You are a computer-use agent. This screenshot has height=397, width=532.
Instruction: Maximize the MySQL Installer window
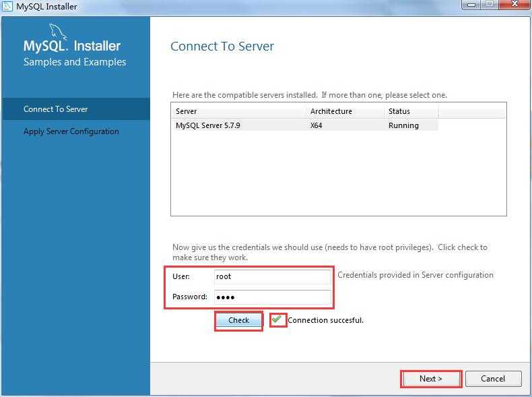tap(490, 5)
